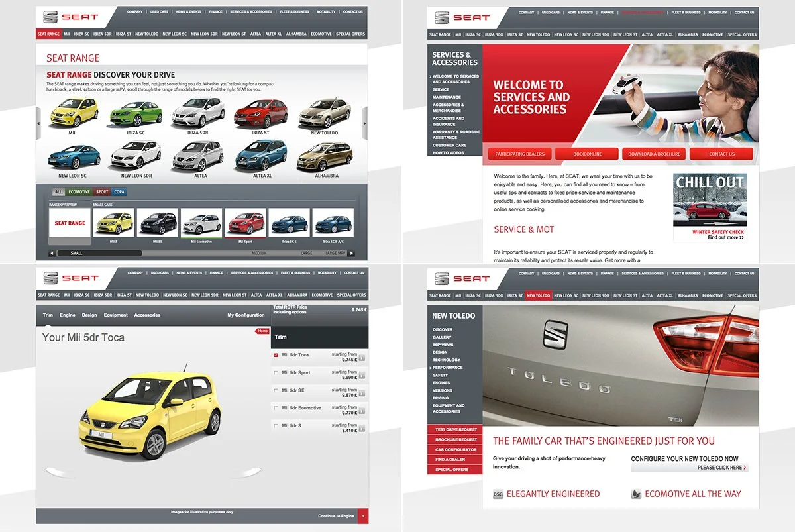Click the red arrow next to Continue to Engine

point(363,516)
